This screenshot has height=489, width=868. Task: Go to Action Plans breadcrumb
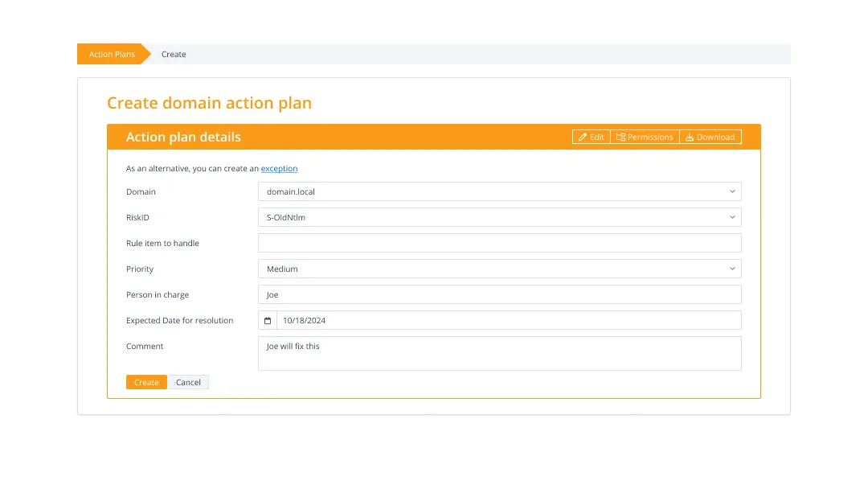coord(112,54)
